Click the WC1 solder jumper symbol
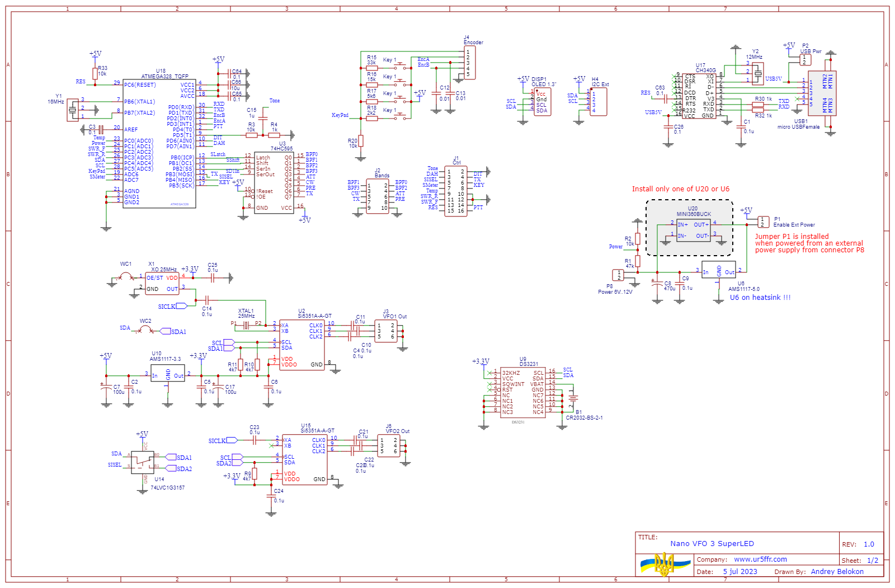The height and width of the screenshot is (588, 895). pos(126,276)
